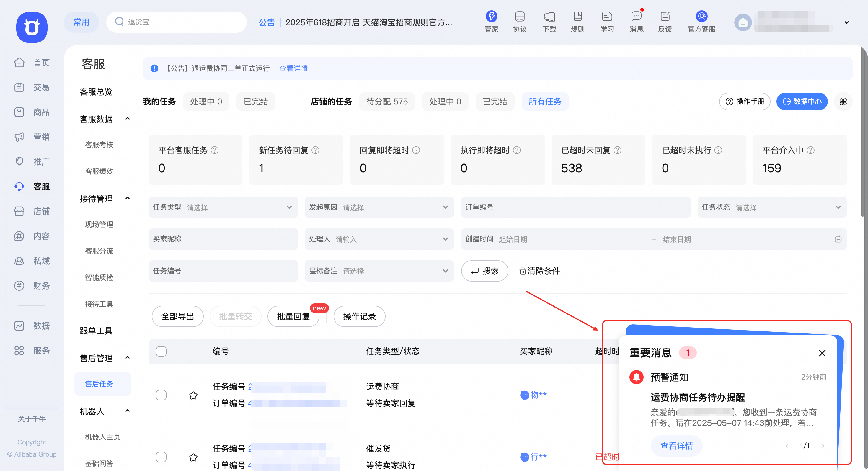868x471 pixels.
Task: Click the 搜索 button
Action: (x=484, y=271)
